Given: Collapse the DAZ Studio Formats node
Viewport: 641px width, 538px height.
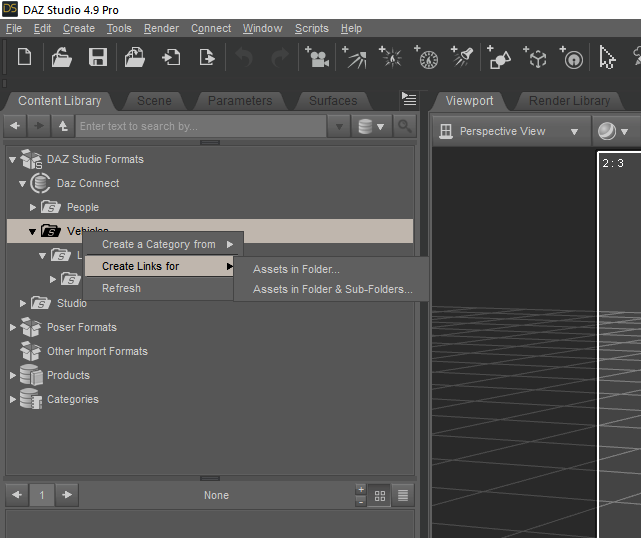Looking at the screenshot, I should (12, 159).
